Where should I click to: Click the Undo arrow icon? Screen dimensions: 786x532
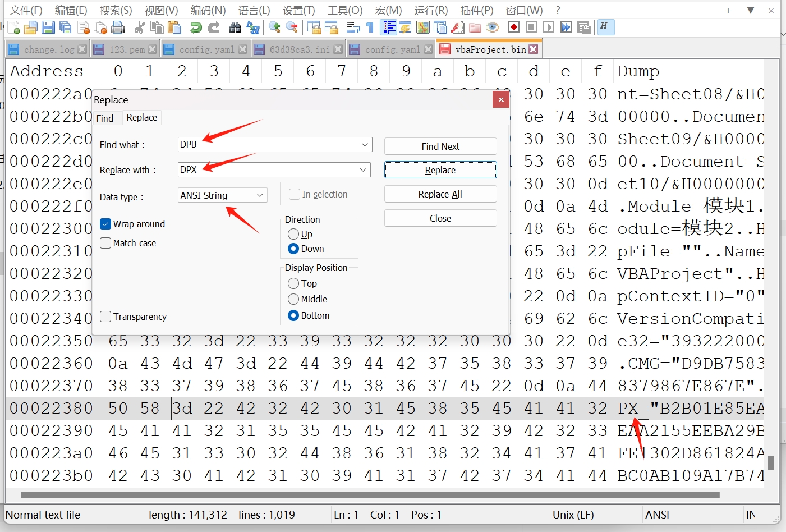point(196,27)
